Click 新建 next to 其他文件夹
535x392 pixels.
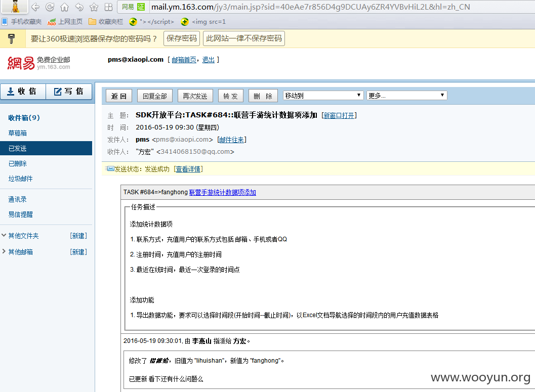(x=78, y=236)
